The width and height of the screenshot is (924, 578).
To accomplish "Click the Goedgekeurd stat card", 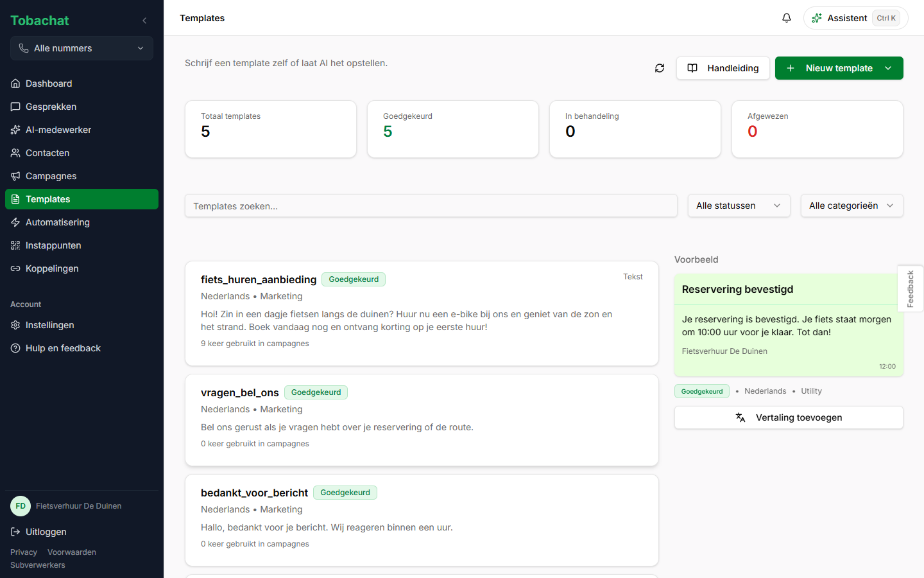I will coord(453,129).
